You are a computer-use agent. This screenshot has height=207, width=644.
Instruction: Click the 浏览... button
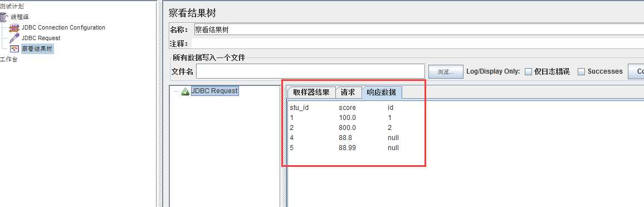[x=446, y=71]
